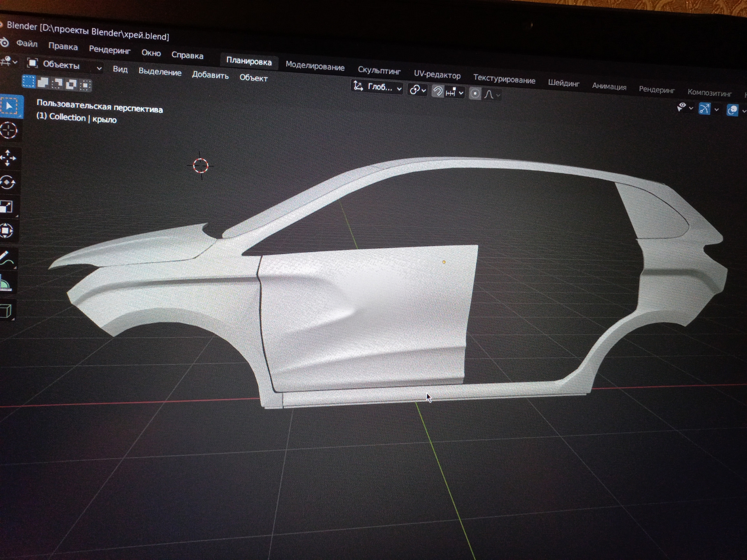
Task: Open the Правка menu
Action: click(x=63, y=46)
